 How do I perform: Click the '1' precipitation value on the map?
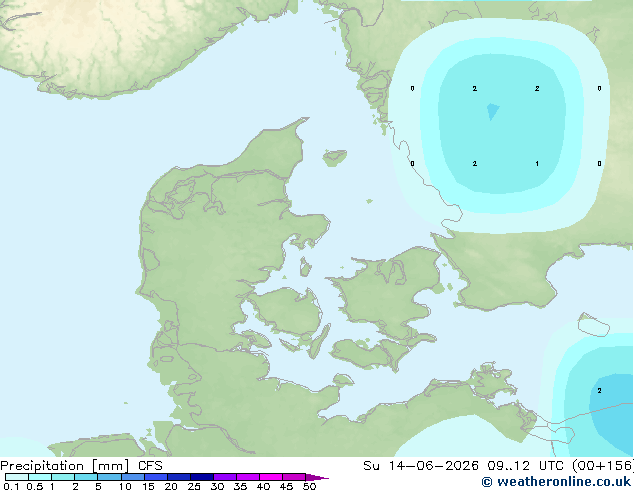pos(537,164)
